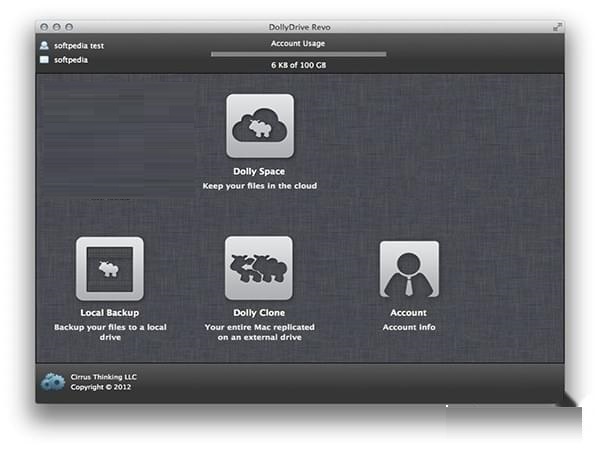
Task: Click the "softpedia test" username
Action: pos(79,45)
